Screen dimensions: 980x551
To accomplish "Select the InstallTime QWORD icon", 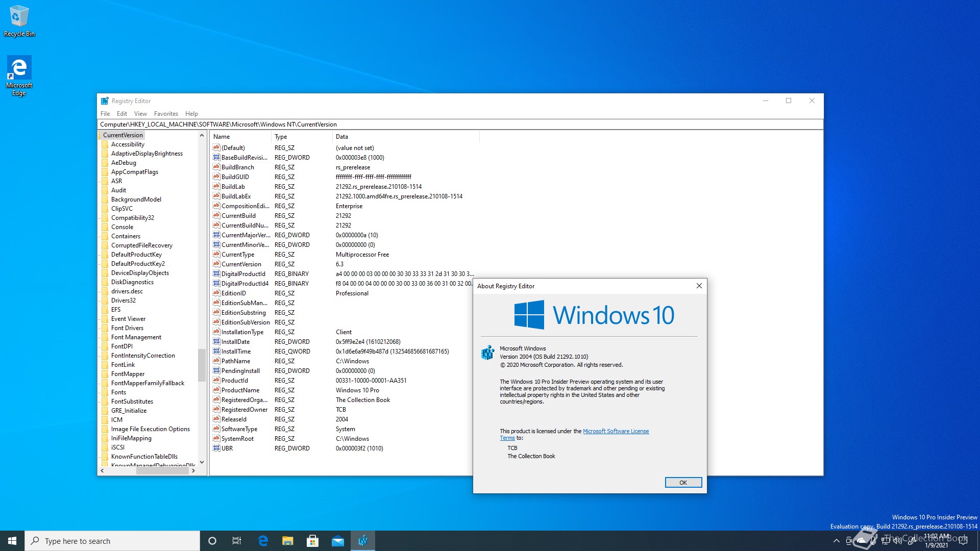I will tap(216, 352).
